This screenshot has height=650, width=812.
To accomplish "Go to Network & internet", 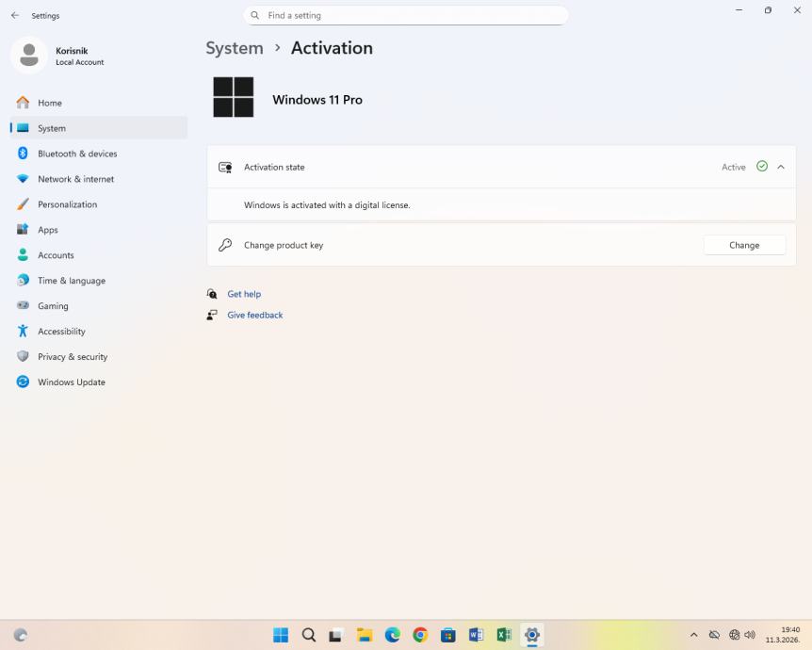I will [x=98, y=179].
